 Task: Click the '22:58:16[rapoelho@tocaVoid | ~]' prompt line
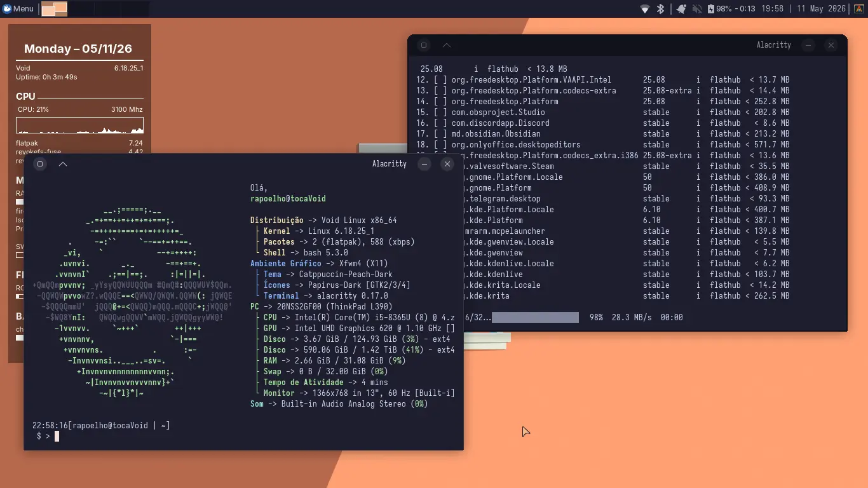click(x=101, y=425)
